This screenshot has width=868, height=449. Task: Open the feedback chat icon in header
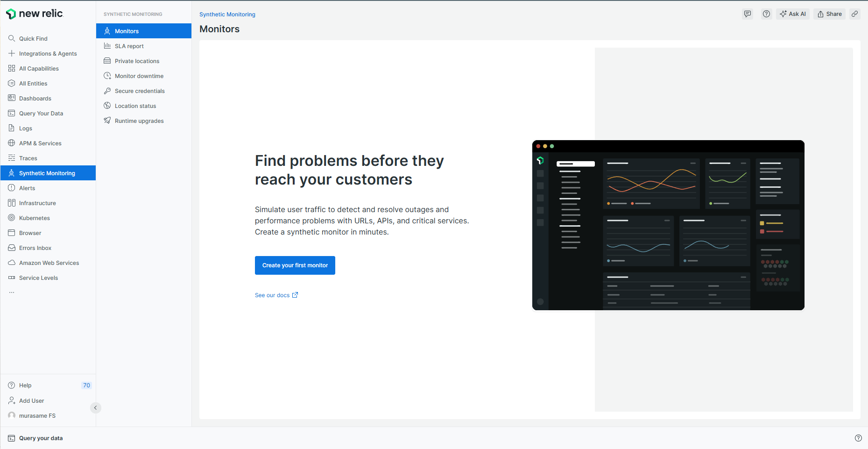[748, 14]
